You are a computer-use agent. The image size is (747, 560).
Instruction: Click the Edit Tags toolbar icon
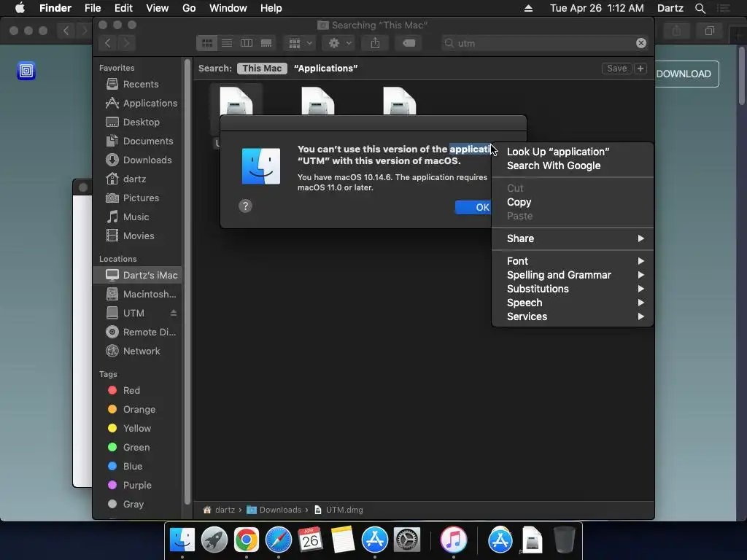pos(409,43)
